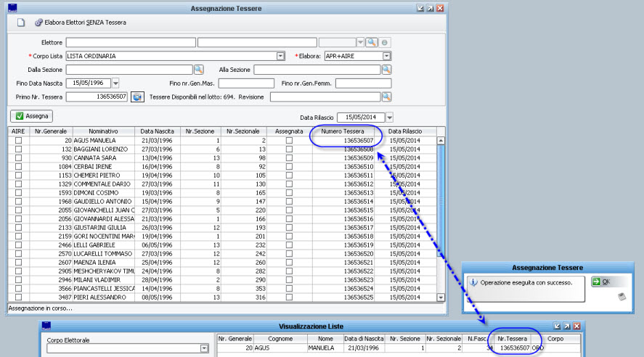The height and width of the screenshot is (357, 644).
Task: Click the table scrollbar down arrow
Action: (440, 297)
